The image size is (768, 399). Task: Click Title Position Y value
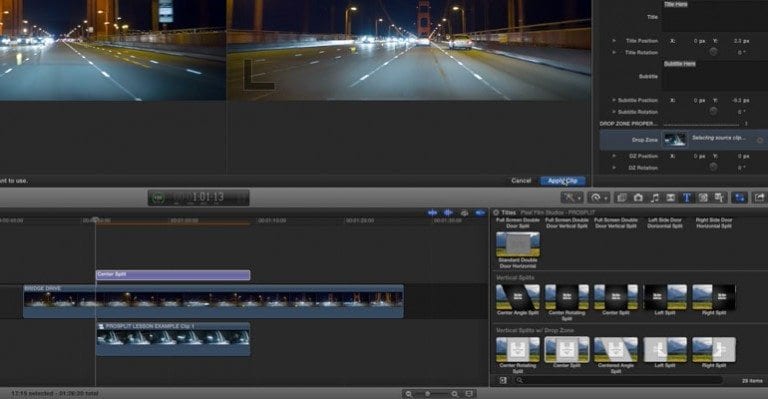[x=742, y=41]
